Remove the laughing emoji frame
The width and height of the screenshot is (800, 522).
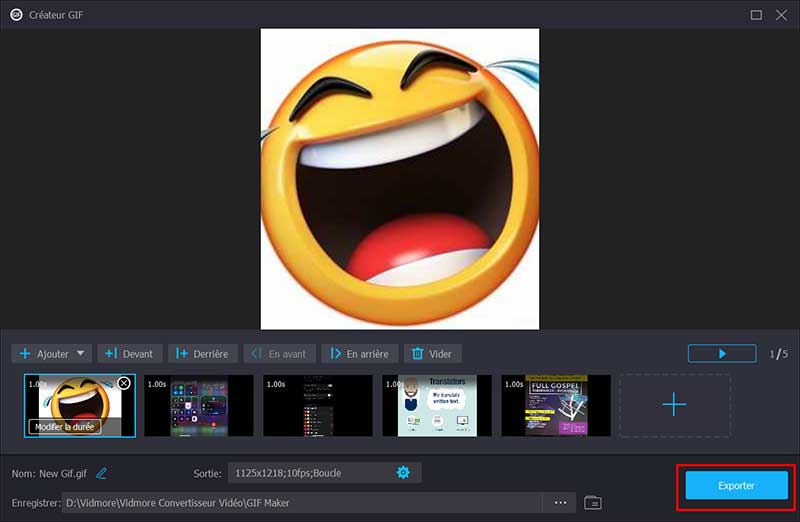124,383
